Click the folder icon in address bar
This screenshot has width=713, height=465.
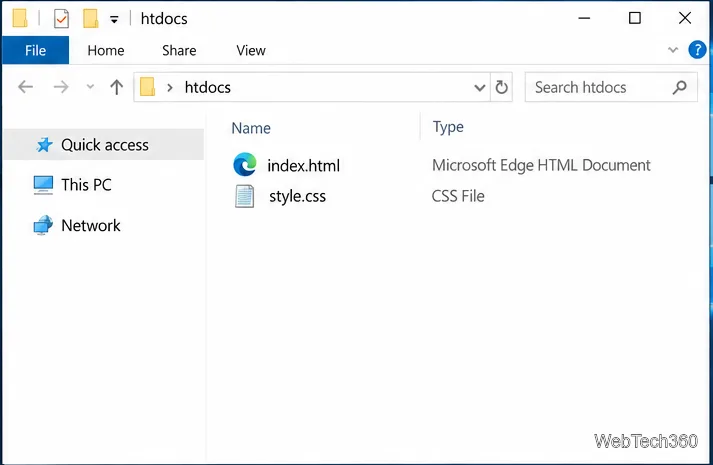point(147,87)
